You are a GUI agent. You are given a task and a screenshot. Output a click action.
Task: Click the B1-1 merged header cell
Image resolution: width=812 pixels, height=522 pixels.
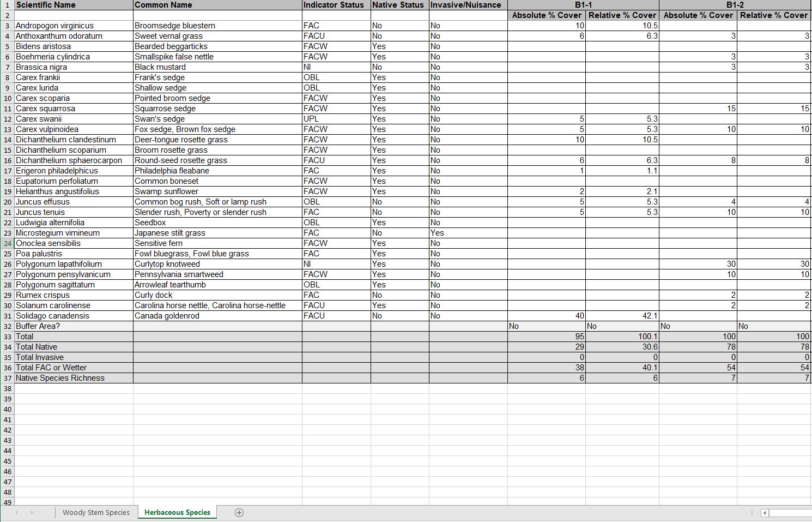click(583, 5)
